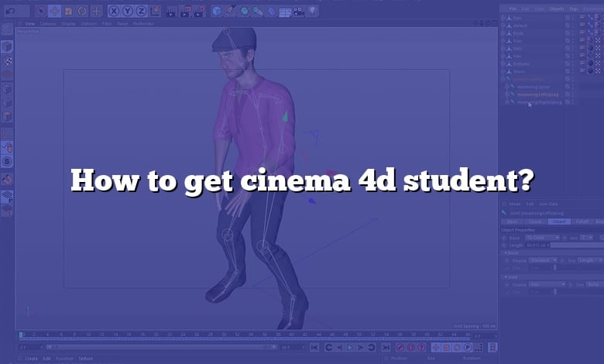Switch to the Coord. tab
Viewport: 604px width, 364px height.
tap(535, 221)
